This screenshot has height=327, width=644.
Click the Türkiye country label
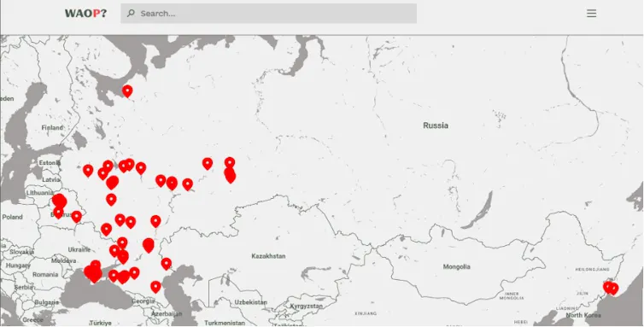pyautogui.click(x=101, y=323)
